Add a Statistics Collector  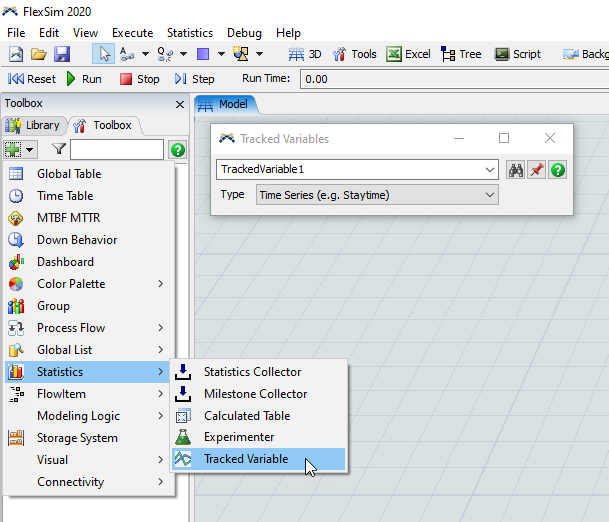(259, 372)
